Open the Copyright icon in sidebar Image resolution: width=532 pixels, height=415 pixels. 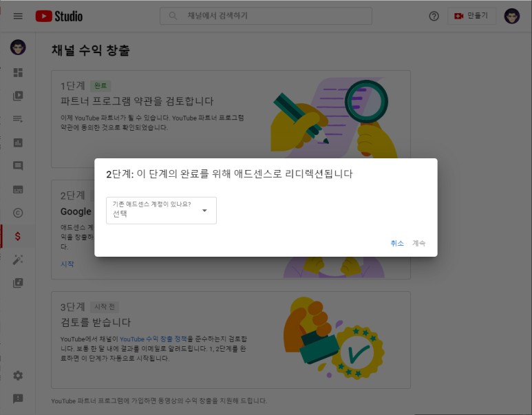point(18,213)
